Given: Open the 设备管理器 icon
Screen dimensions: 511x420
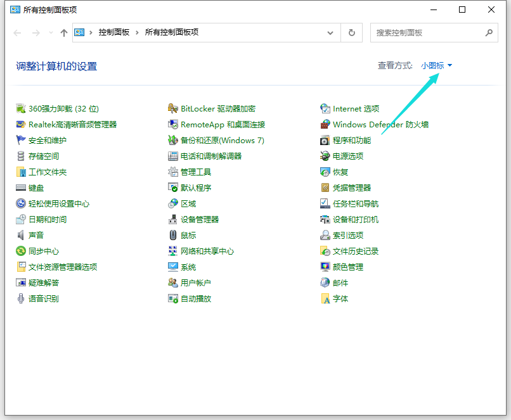Looking at the screenshot, I should (173, 220).
